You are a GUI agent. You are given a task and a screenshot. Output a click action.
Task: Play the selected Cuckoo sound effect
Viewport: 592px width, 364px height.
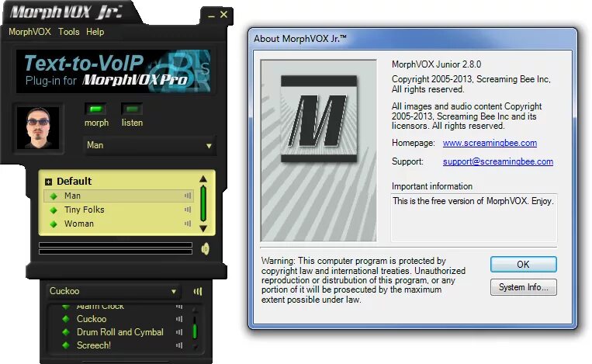point(198,291)
